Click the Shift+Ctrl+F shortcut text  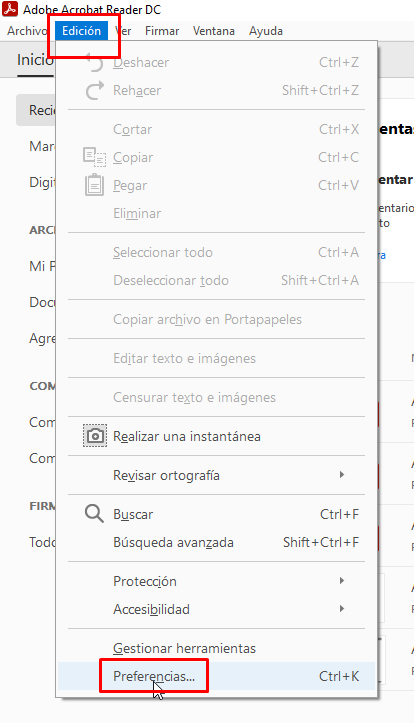[321, 542]
